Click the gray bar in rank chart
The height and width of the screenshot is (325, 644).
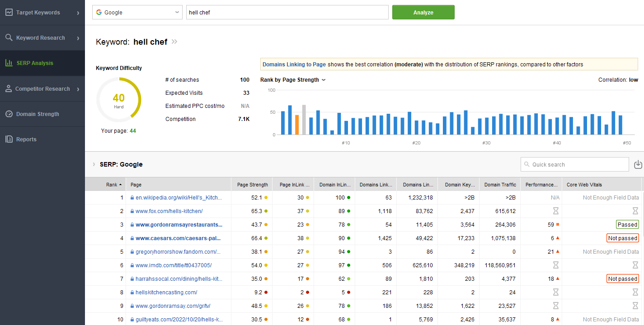coord(304,120)
